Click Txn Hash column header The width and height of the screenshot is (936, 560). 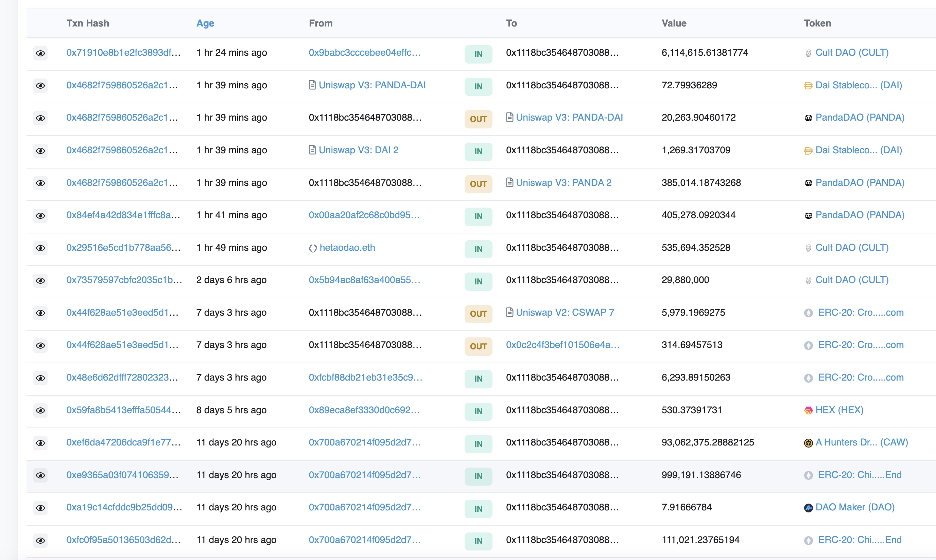tap(88, 23)
